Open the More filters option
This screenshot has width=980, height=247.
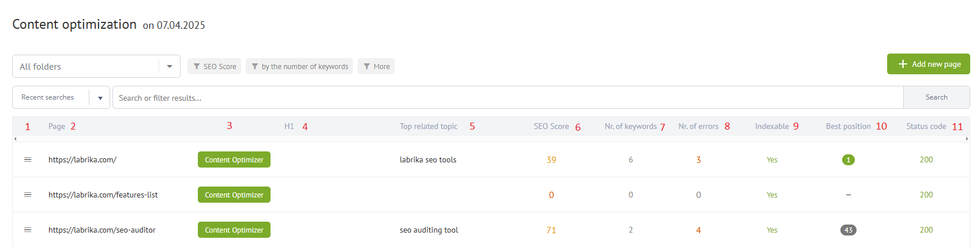376,66
